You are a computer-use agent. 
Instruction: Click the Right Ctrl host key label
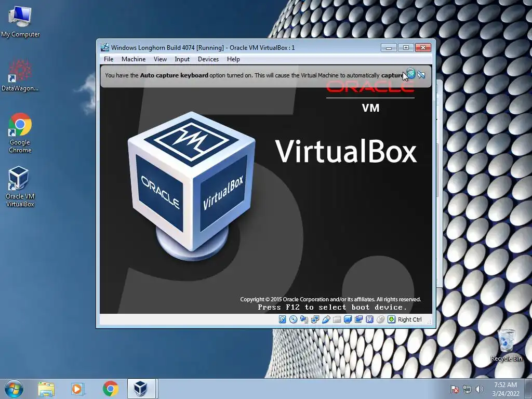point(409,320)
